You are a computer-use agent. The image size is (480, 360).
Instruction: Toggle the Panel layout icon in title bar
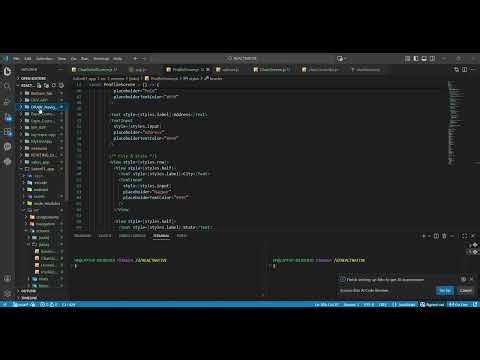pos(424,59)
